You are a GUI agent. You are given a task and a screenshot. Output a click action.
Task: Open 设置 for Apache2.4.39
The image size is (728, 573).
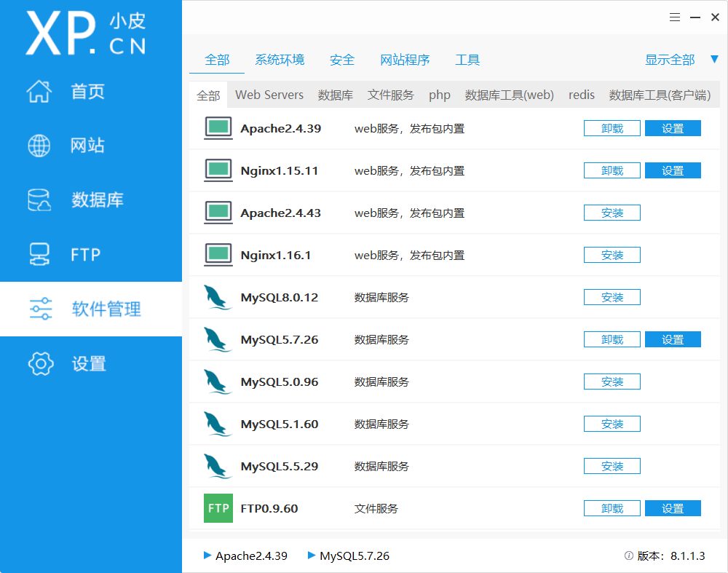pos(673,128)
